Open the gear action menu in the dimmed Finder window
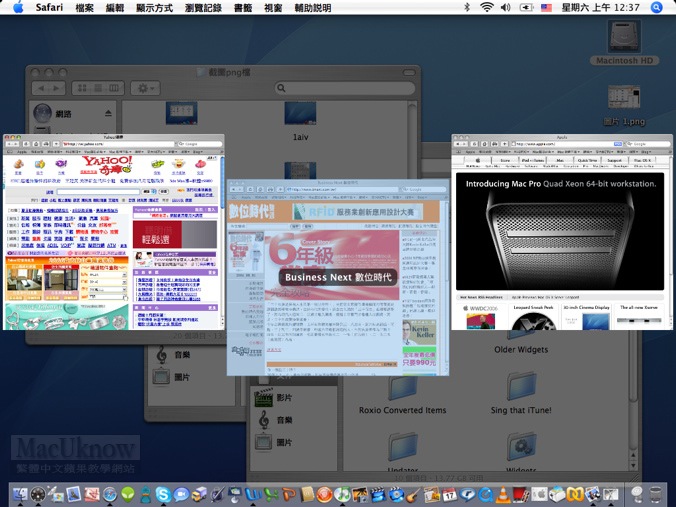Viewport: 676px width, 507px height. (145, 88)
